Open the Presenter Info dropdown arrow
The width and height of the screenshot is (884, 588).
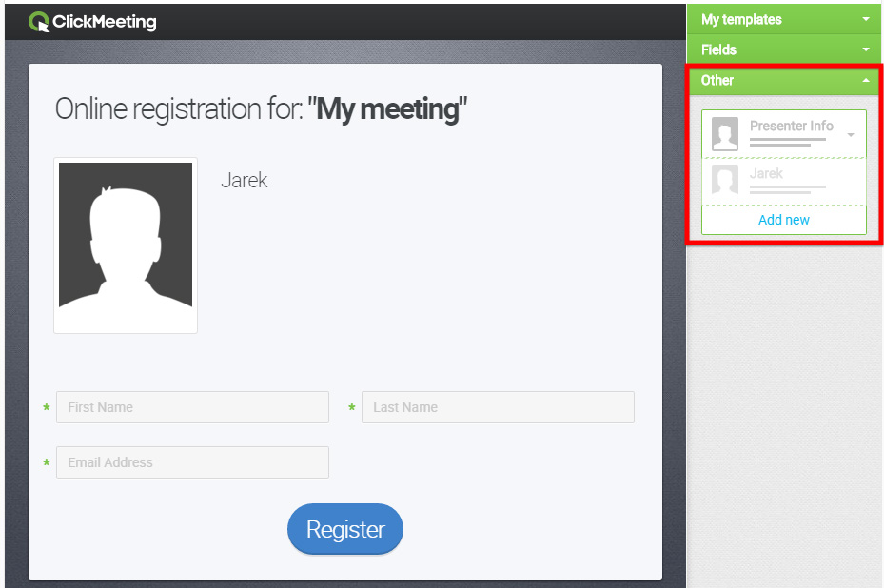[851, 135]
